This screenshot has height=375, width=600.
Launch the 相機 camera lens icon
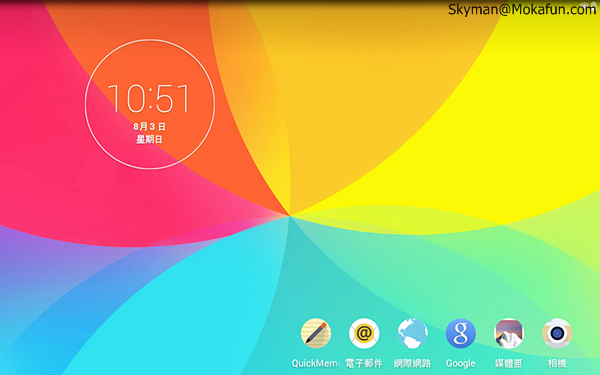557,333
